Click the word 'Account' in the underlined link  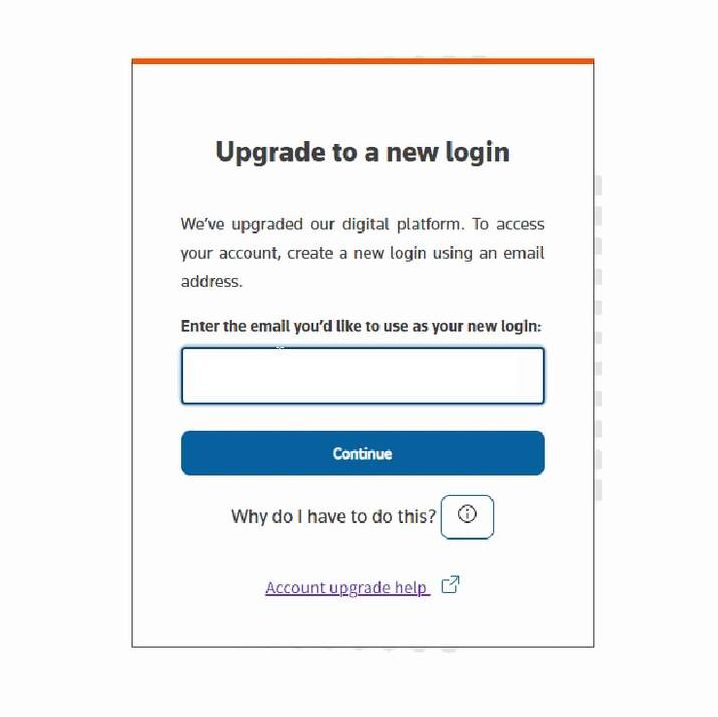pos(295,587)
